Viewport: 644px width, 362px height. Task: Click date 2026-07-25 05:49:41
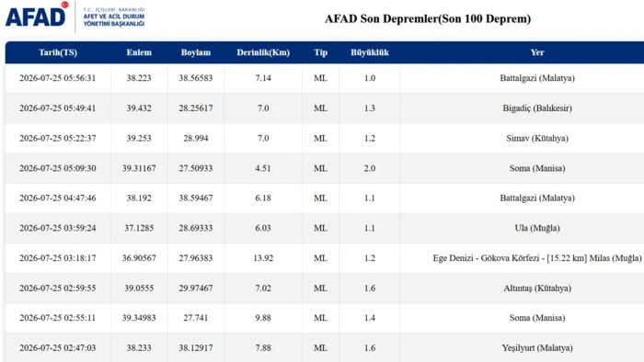coord(57,108)
